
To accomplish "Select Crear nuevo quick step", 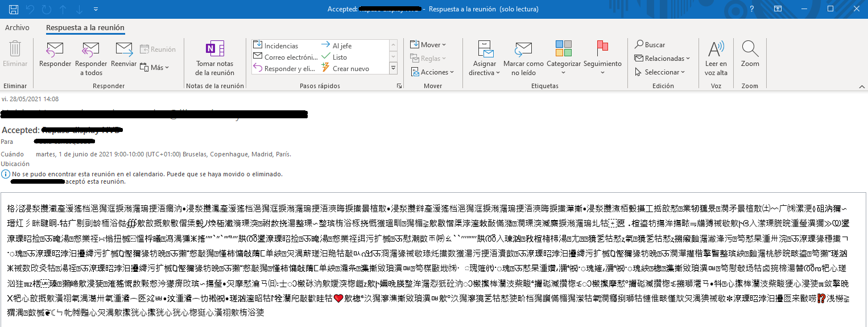I will pos(345,68).
